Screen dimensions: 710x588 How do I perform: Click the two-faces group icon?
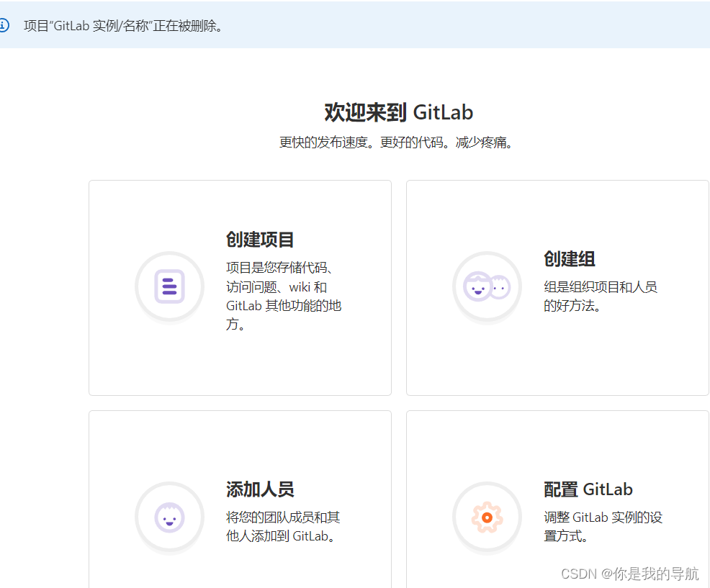pos(487,286)
